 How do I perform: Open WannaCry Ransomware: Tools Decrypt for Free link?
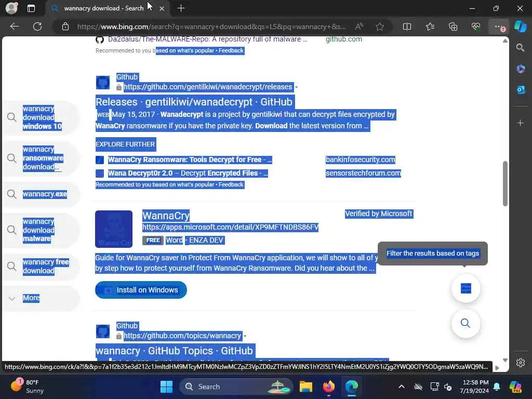pos(190,159)
